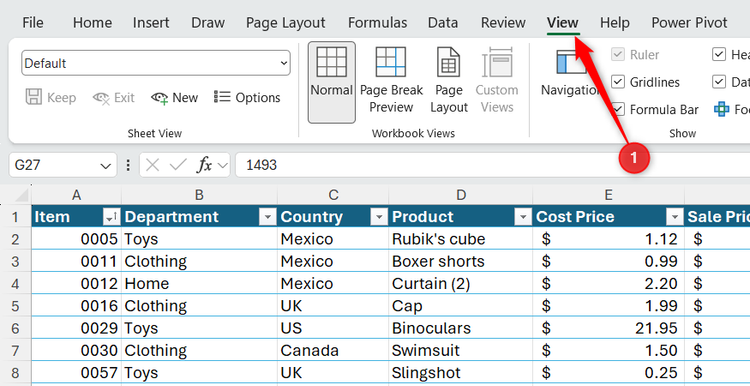Open the File tab
Viewport: 750px width, 386px height.
33,22
